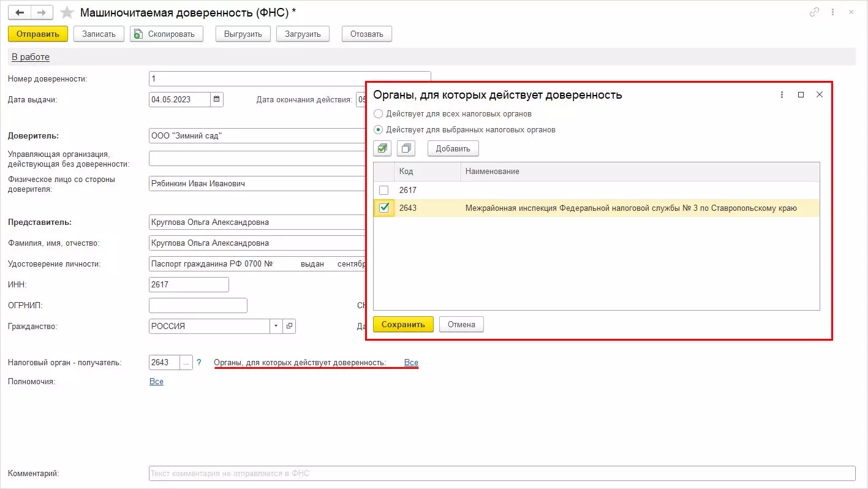Click Добавить in the dialog
The height and width of the screenshot is (489, 868).
[453, 148]
